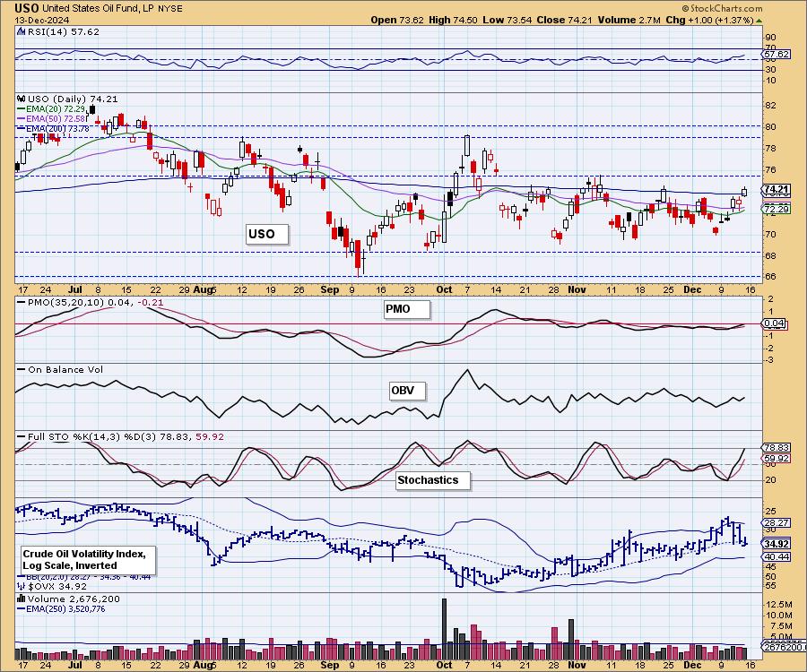Click the Dec label on the bottom date axis

[692, 664]
